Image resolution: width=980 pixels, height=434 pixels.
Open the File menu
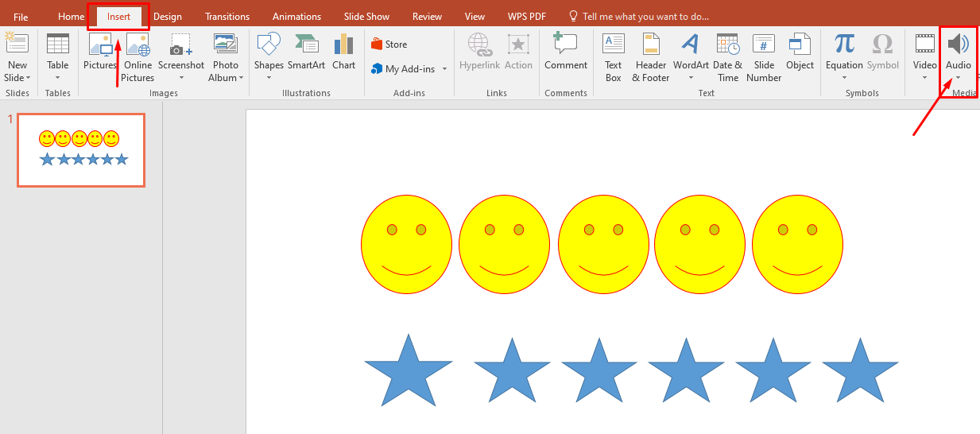21,17
